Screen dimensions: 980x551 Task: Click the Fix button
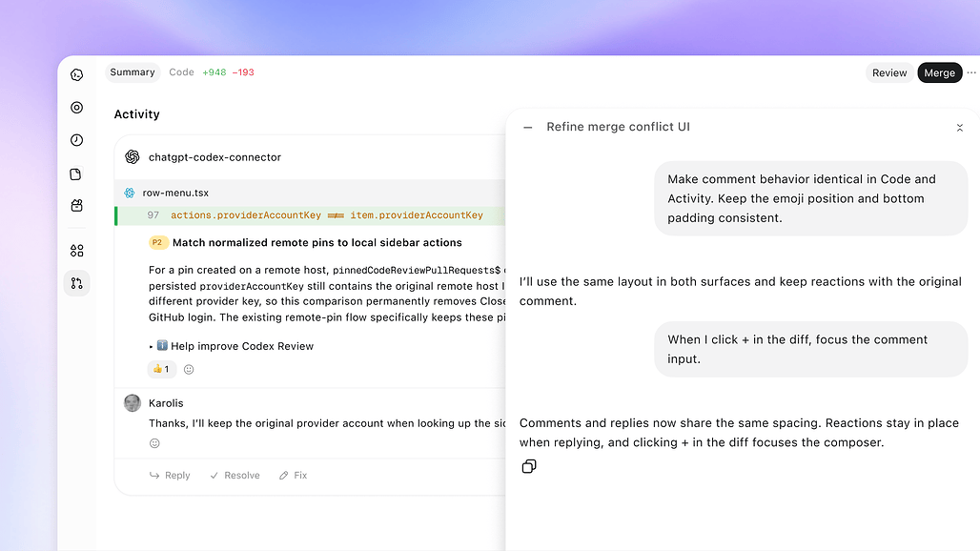293,476
